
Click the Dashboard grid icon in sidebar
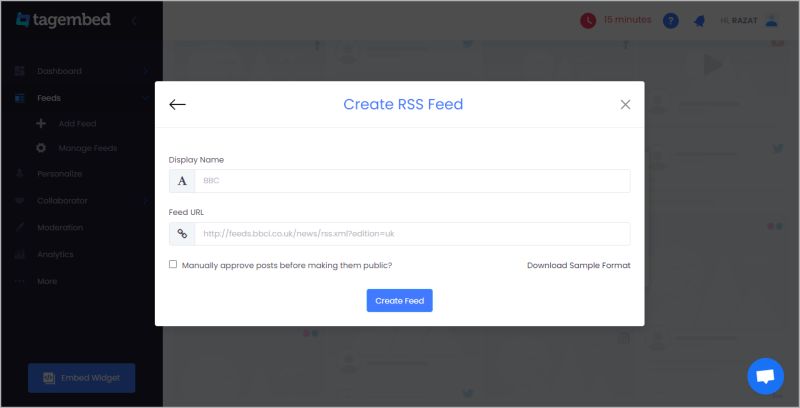pos(19,71)
